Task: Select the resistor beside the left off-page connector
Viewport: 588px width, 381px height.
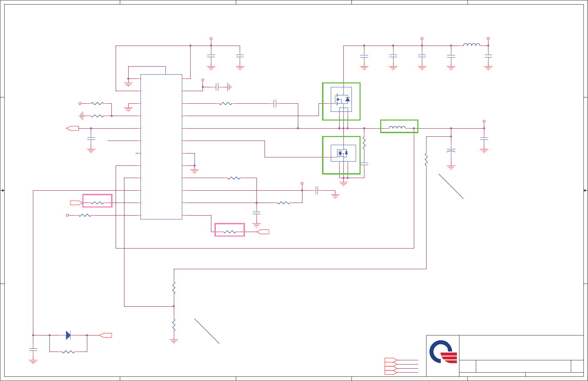Action: tap(97, 203)
